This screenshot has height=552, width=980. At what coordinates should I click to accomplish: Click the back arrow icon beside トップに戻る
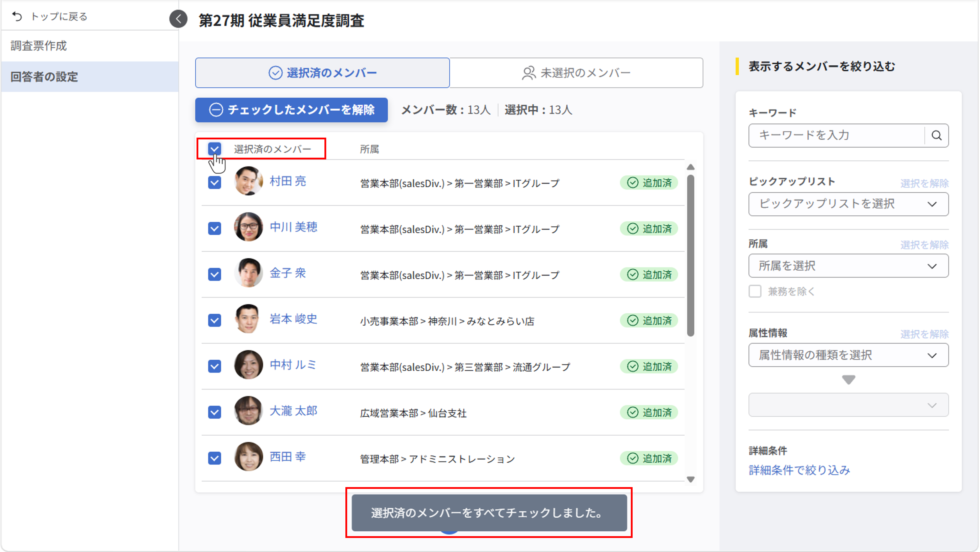point(17,16)
